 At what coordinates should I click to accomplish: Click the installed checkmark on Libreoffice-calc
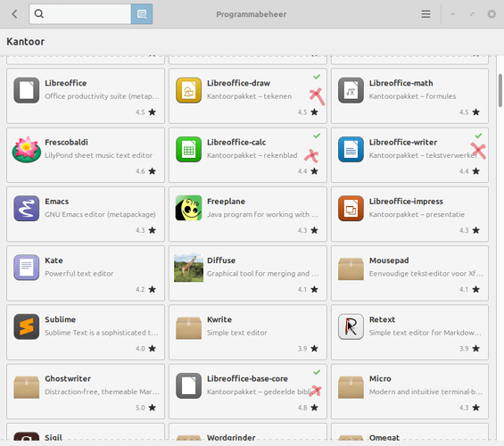(317, 136)
